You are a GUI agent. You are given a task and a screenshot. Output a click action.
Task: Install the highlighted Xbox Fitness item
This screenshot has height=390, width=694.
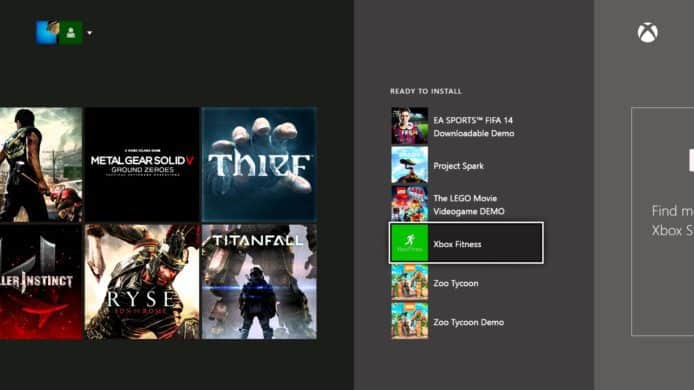(x=466, y=243)
